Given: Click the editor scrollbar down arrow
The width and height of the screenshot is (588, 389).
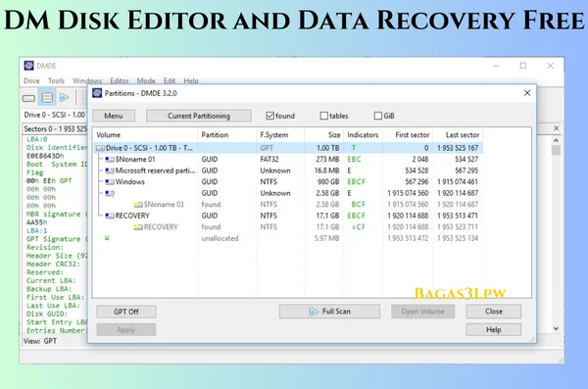Looking at the screenshot, I should click(x=556, y=328).
